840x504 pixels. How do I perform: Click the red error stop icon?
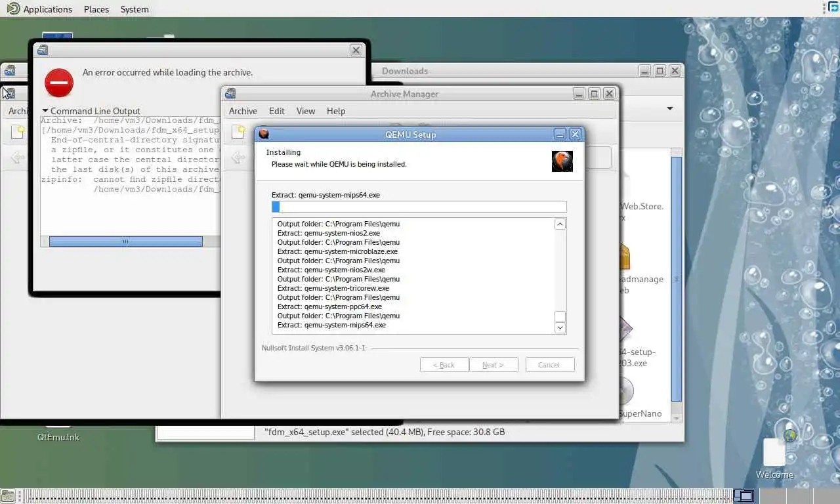[59, 83]
